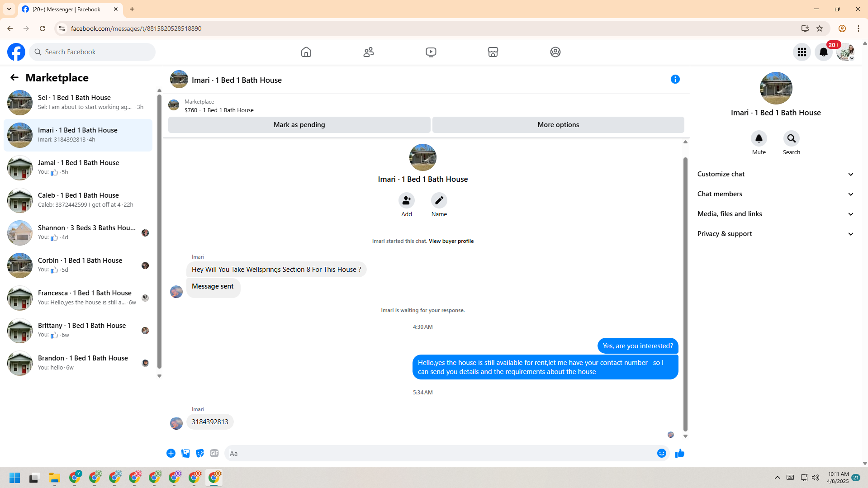868x488 pixels.
Task: Go back using the Marketplace back arrow
Action: pos(14,77)
